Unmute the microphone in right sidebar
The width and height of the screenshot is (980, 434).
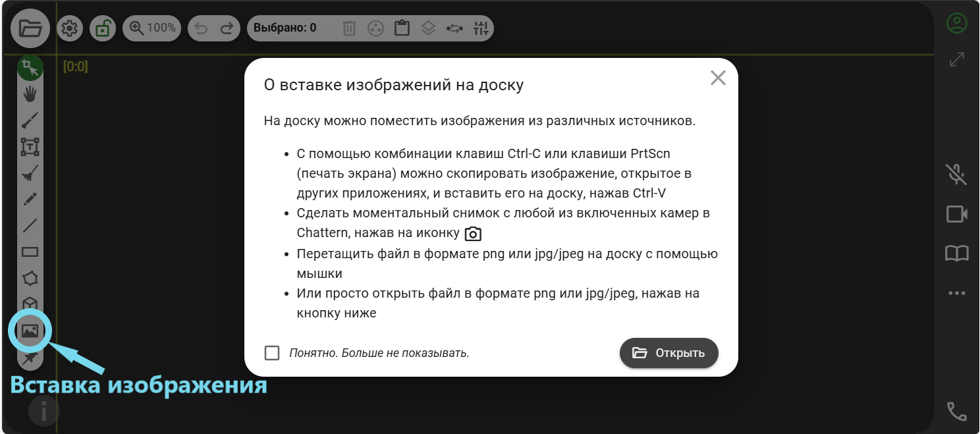pyautogui.click(x=956, y=175)
